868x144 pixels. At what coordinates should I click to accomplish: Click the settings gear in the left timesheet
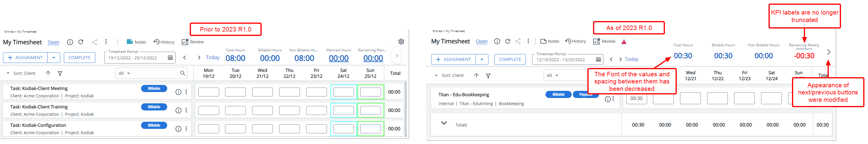click(x=401, y=42)
